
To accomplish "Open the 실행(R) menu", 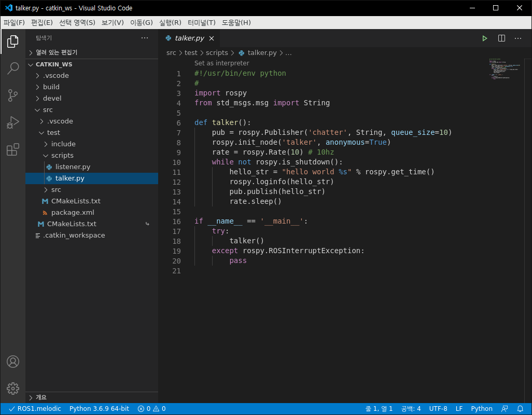I will (170, 22).
